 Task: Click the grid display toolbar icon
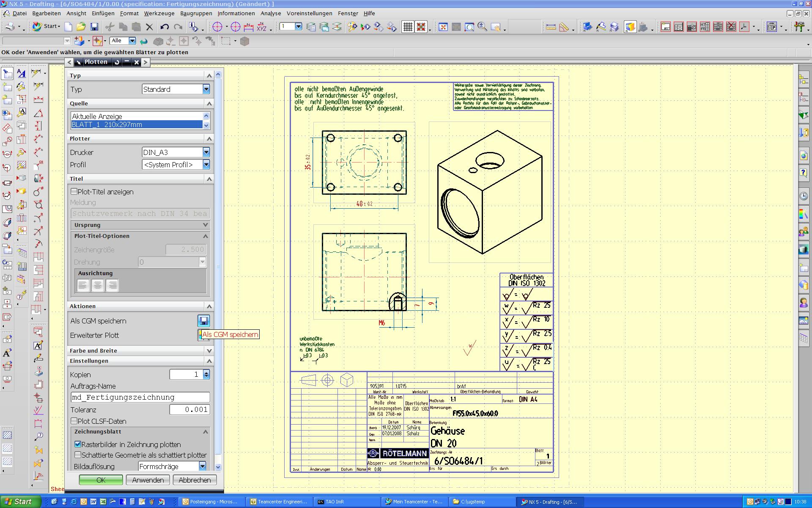click(408, 27)
